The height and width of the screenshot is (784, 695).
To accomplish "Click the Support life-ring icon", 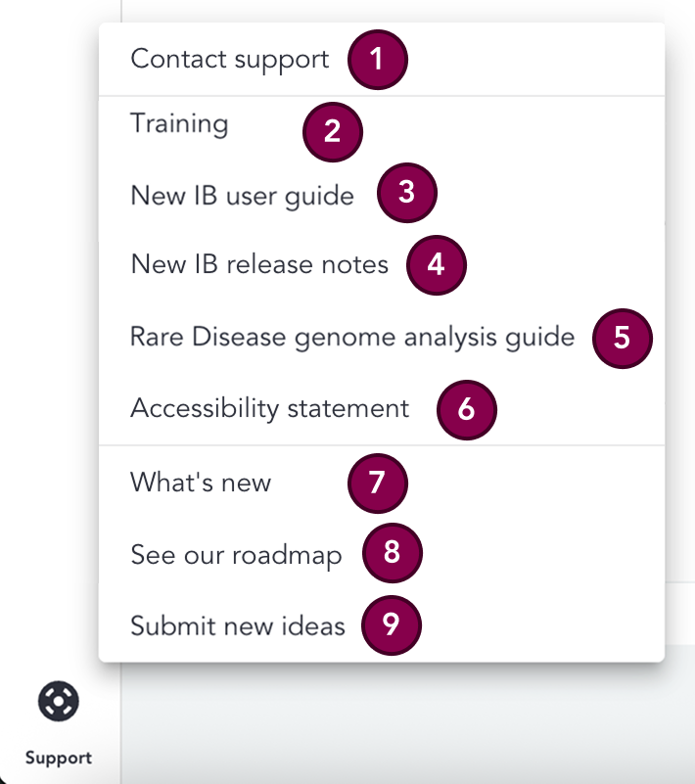I will point(59,701).
